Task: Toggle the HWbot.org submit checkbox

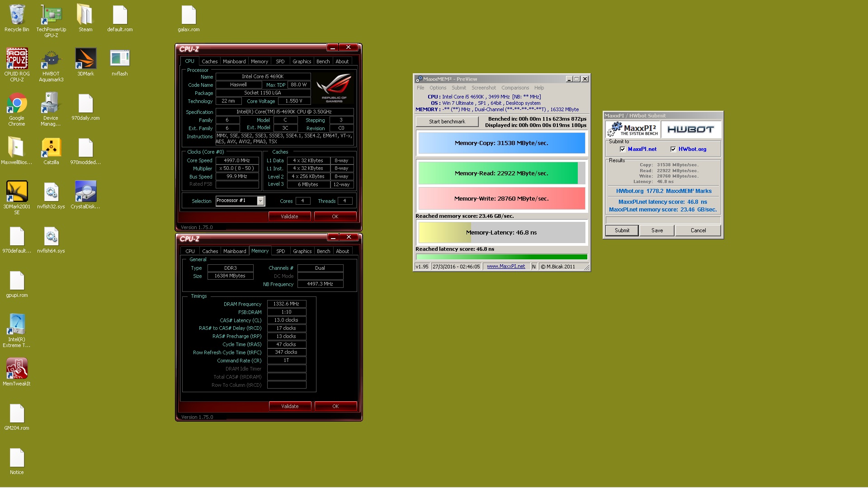Action: coord(673,149)
